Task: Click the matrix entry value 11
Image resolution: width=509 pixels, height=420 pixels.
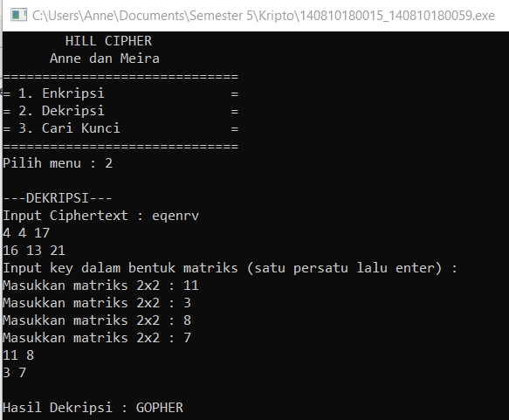Action: click(191, 286)
